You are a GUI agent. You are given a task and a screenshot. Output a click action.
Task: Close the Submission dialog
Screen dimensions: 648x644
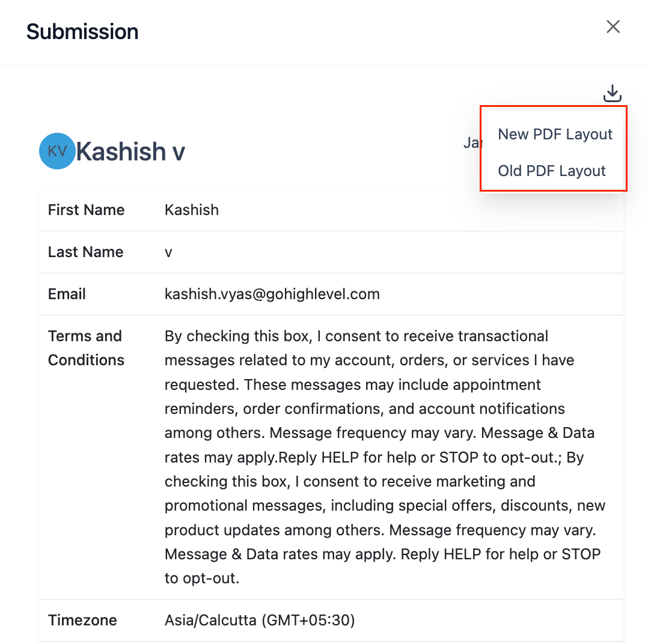pyautogui.click(x=613, y=26)
